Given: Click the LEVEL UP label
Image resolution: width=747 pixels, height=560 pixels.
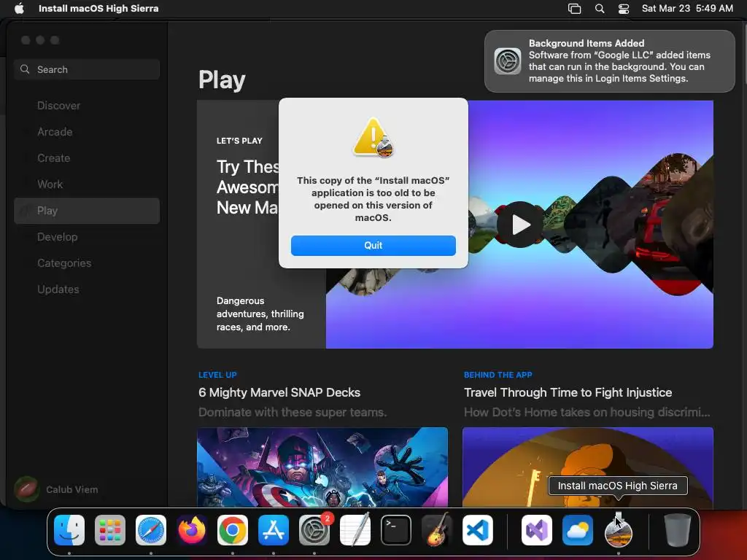Looking at the screenshot, I should 217,375.
